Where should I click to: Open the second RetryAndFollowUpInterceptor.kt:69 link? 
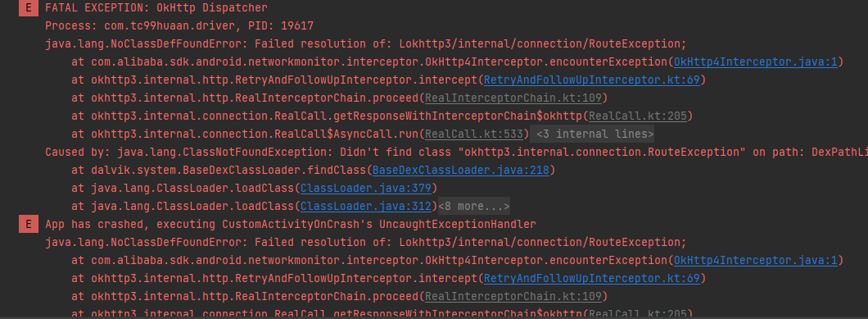point(592,278)
